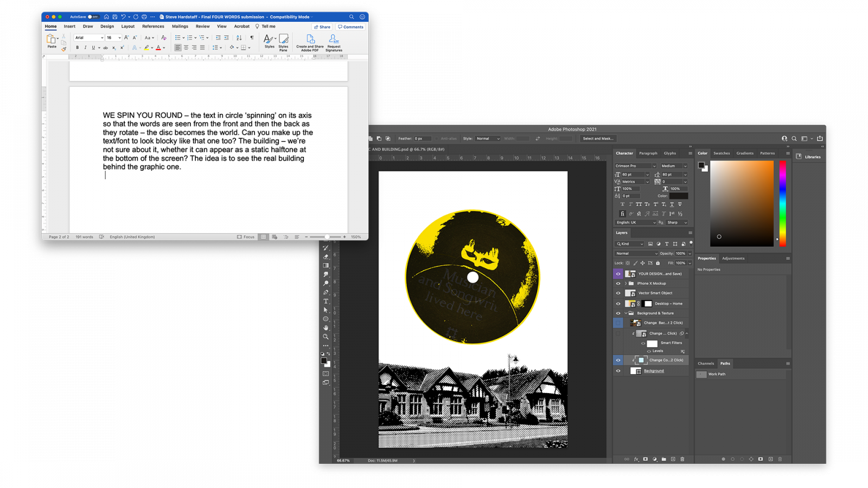Switch to the Swatches panel tab

point(721,153)
